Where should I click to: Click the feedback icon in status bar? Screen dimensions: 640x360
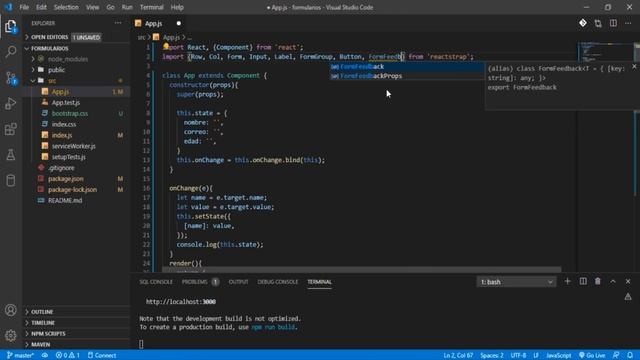point(616,355)
